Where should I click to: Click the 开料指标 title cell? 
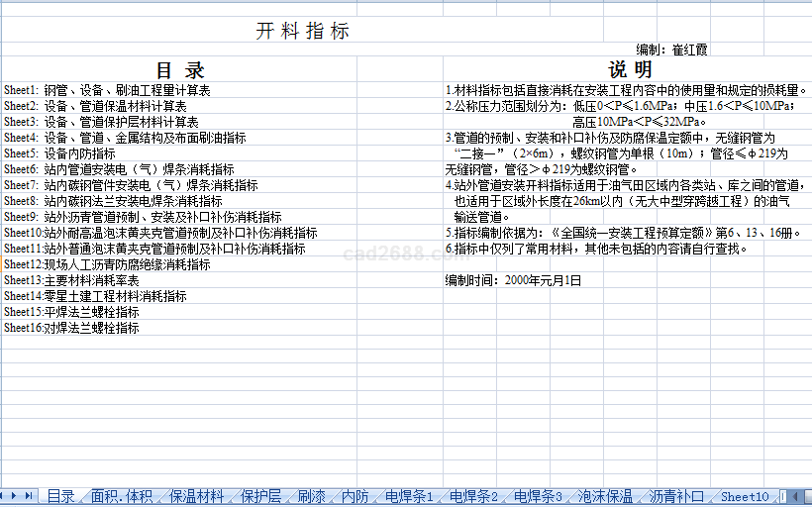pyautogui.click(x=302, y=31)
